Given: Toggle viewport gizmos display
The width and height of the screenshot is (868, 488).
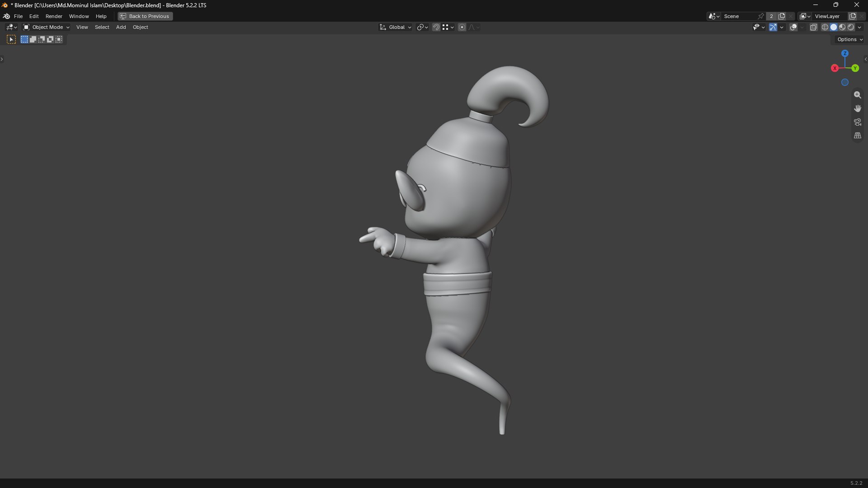Looking at the screenshot, I should (x=773, y=27).
